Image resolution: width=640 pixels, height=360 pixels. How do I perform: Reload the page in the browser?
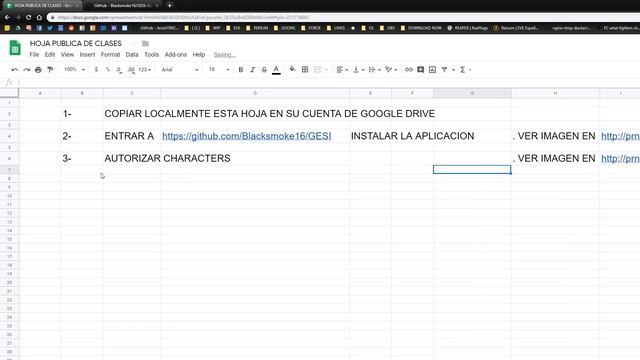(x=29, y=18)
